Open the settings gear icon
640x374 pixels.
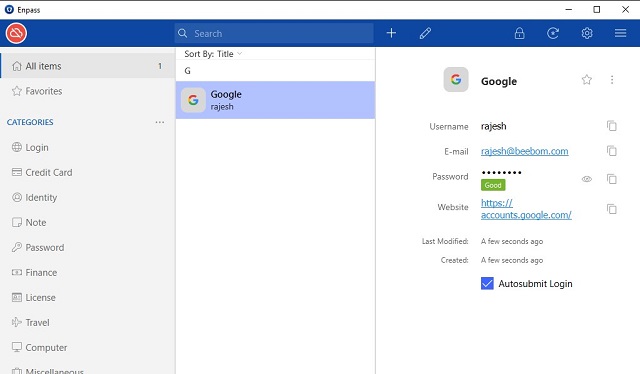587,33
